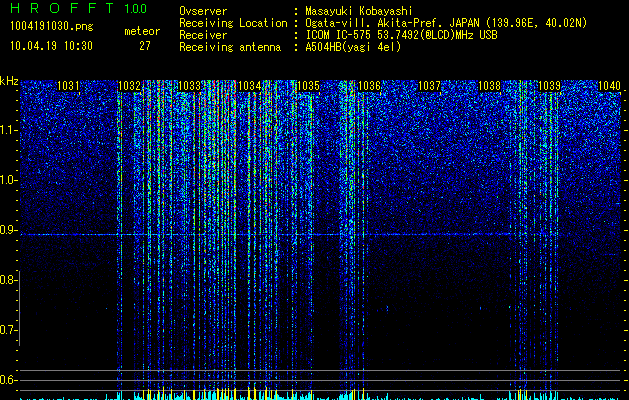Select observer name Masayuki Kobayashi
The image size is (629, 400).
pos(359,11)
